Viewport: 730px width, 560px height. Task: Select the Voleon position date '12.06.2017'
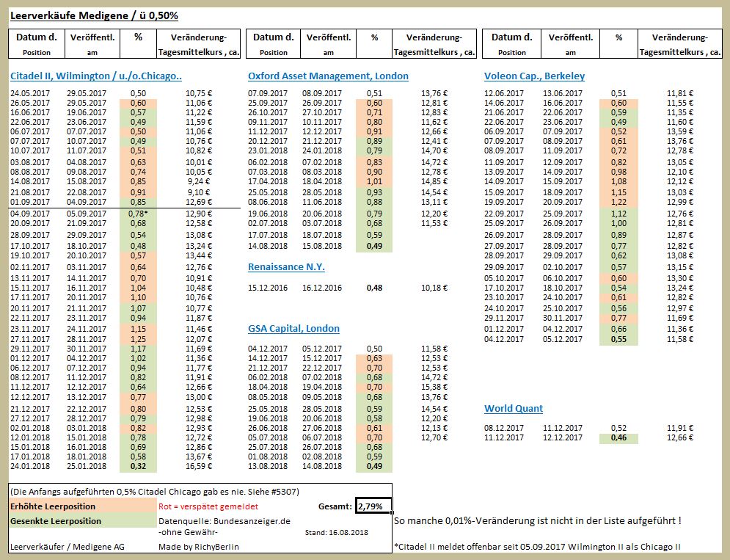tap(504, 94)
